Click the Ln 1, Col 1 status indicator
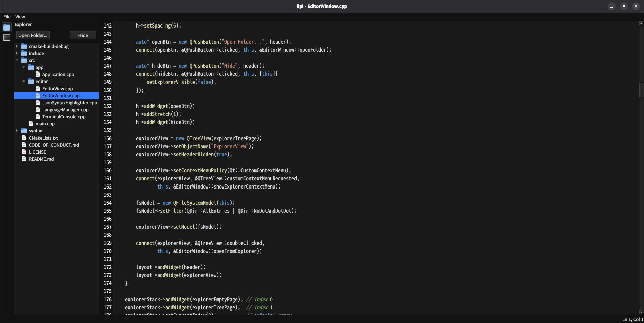This screenshot has height=323, width=644. coord(632,319)
